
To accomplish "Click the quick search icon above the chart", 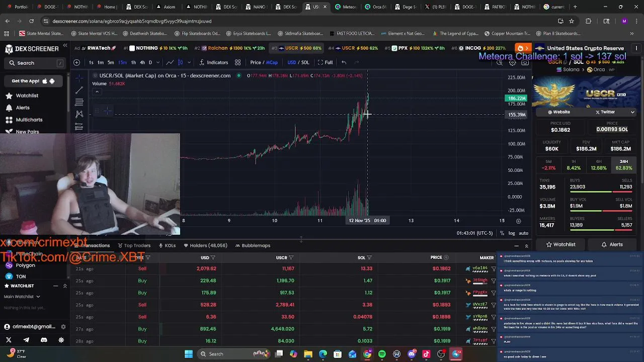I will click(500, 62).
